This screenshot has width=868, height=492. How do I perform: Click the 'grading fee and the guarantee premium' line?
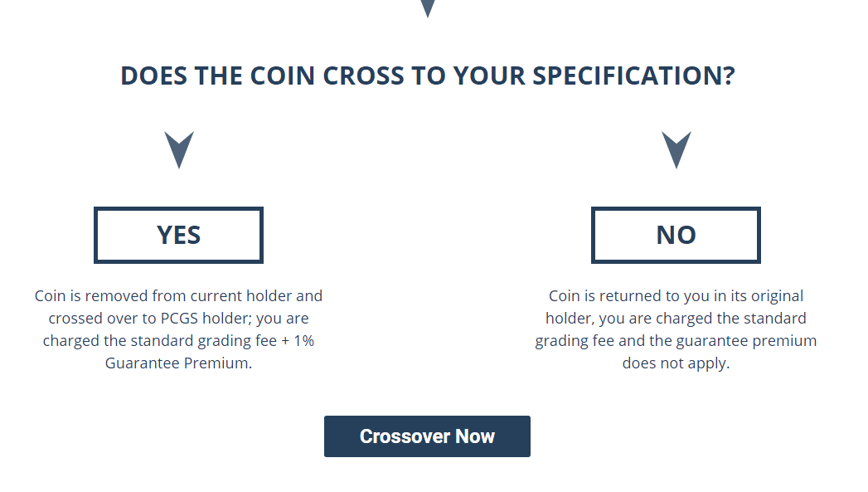tap(676, 341)
